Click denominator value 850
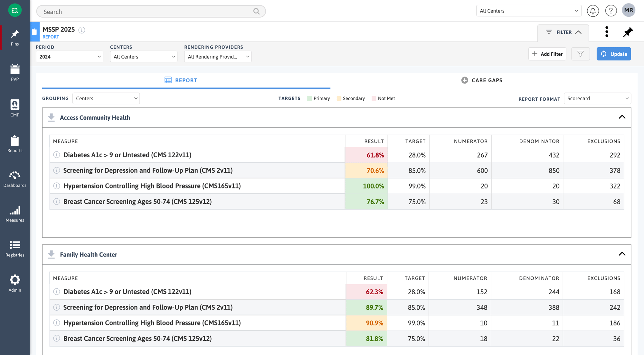The width and height of the screenshot is (644, 355). [x=554, y=170]
